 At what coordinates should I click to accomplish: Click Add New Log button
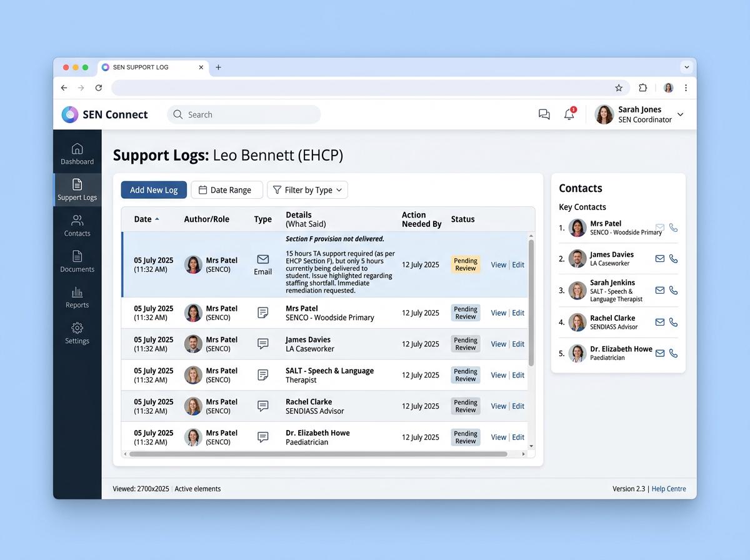154,190
